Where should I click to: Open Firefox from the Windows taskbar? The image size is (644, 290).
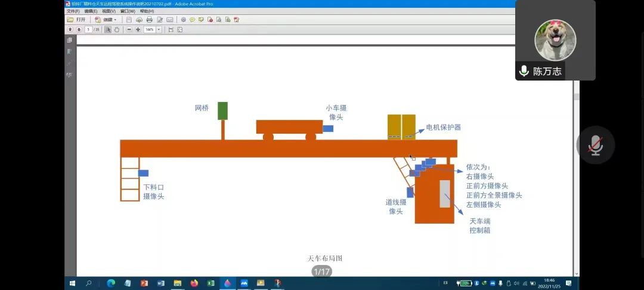(x=194, y=283)
